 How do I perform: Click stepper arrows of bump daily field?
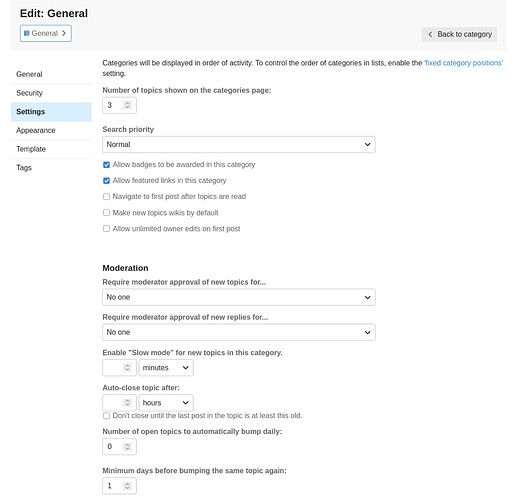point(127,446)
